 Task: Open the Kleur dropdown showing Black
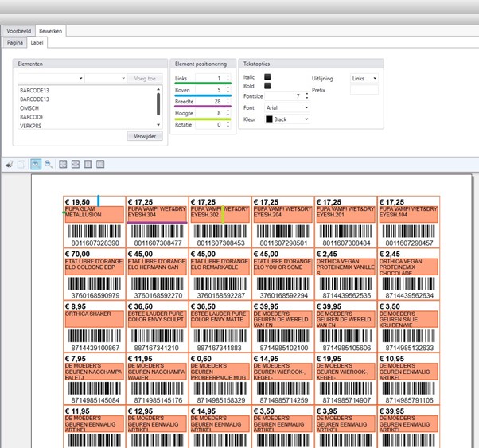point(287,119)
